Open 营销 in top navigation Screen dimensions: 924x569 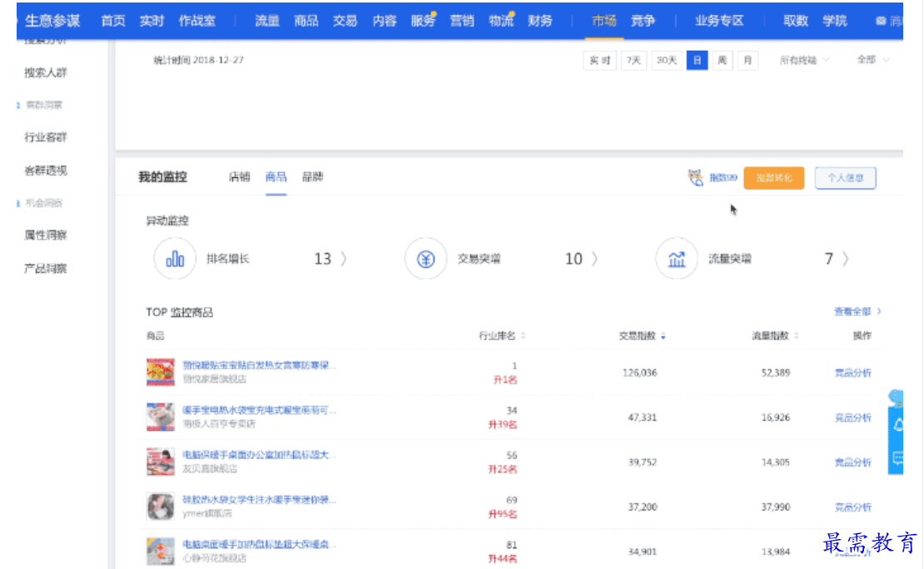[x=462, y=21]
